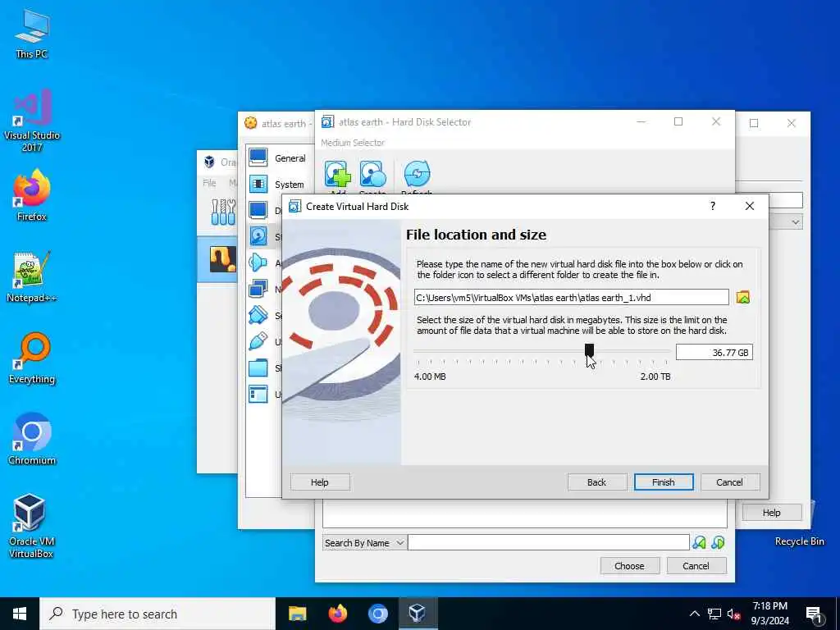Click Add disk icon in Hard Disk Selector
The image size is (840, 630).
[x=337, y=176]
